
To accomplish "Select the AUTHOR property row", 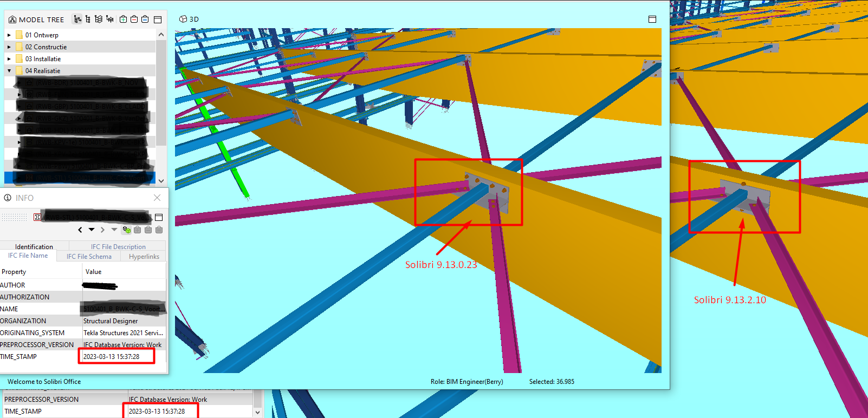I will pos(83,285).
